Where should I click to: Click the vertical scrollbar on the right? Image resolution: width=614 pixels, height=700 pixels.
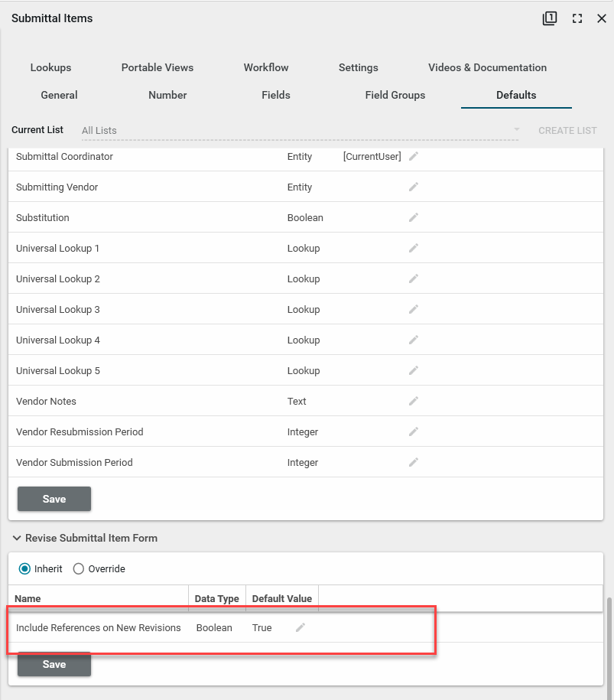tap(609, 643)
